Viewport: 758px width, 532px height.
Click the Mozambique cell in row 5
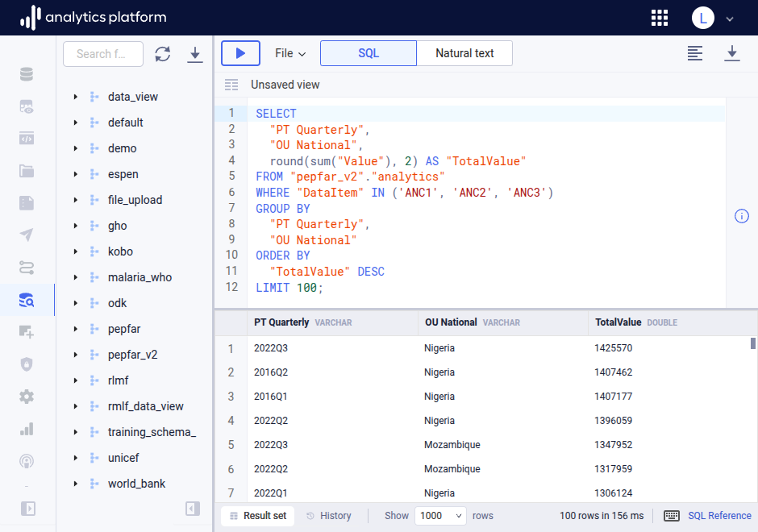tap(452, 444)
